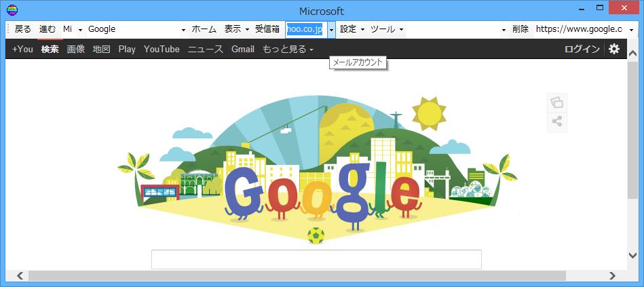This screenshot has height=287, width=644.
Task: Go to ホーム home page
Action: 204,29
